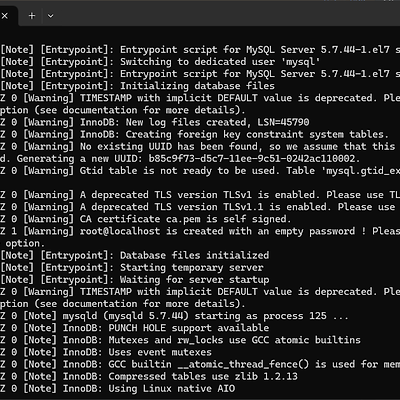Select 'starting as process 125' line
The width and height of the screenshot is (400, 400).
[x=174, y=316]
